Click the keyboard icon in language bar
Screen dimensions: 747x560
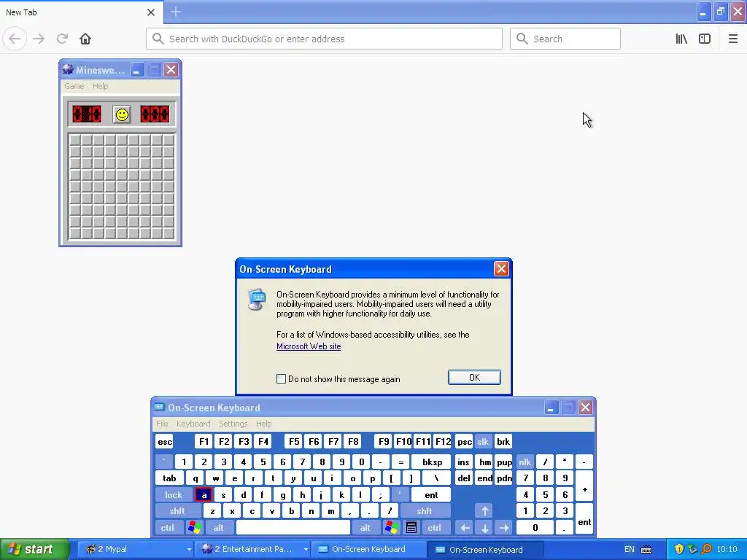coord(646,550)
